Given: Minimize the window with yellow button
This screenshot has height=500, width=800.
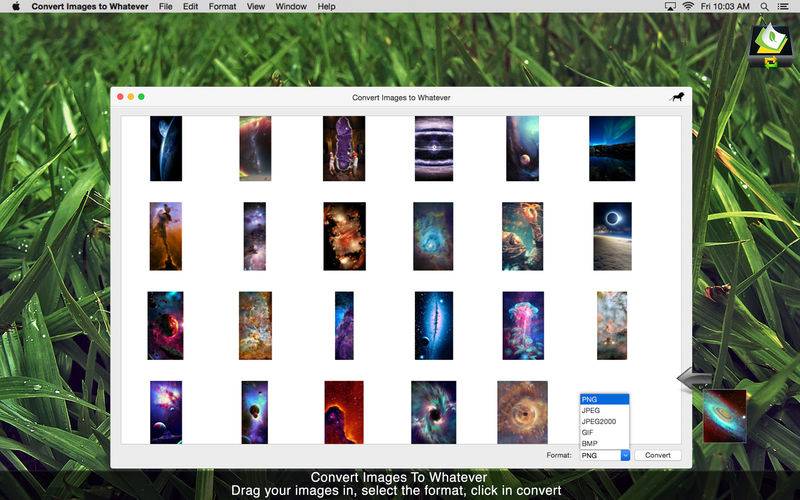Looking at the screenshot, I should pos(131,97).
